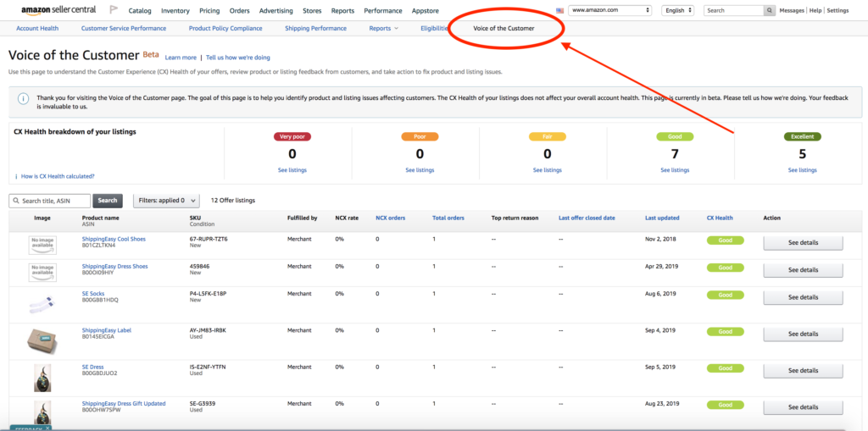This screenshot has height=431, width=868.
Task: Expand the Filters applied dropdown
Action: [x=166, y=201]
